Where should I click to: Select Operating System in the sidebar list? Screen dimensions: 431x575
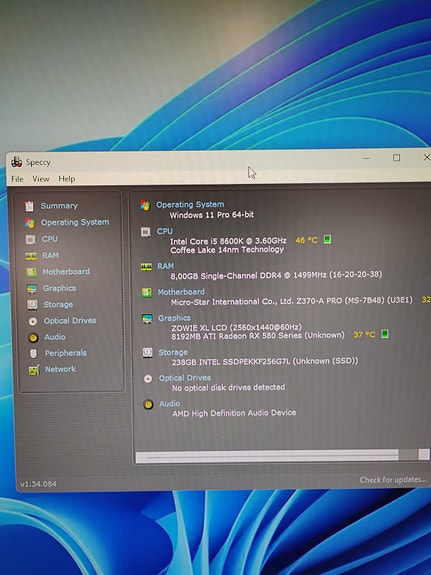[x=75, y=222]
